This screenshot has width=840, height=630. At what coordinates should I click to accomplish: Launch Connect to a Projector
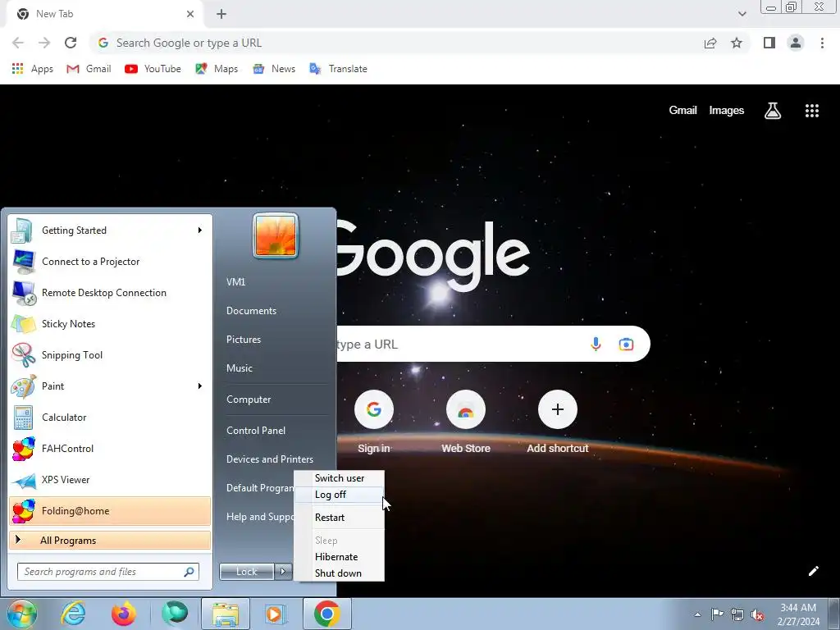110,262
